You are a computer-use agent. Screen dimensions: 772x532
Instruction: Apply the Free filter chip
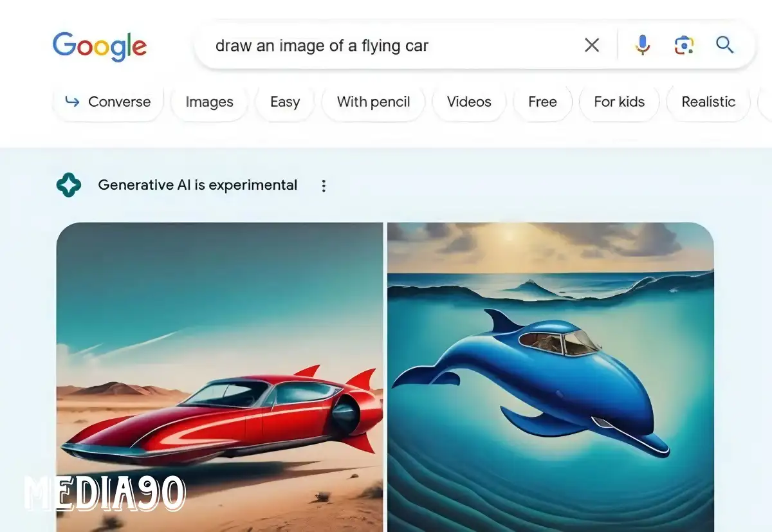[542, 102]
